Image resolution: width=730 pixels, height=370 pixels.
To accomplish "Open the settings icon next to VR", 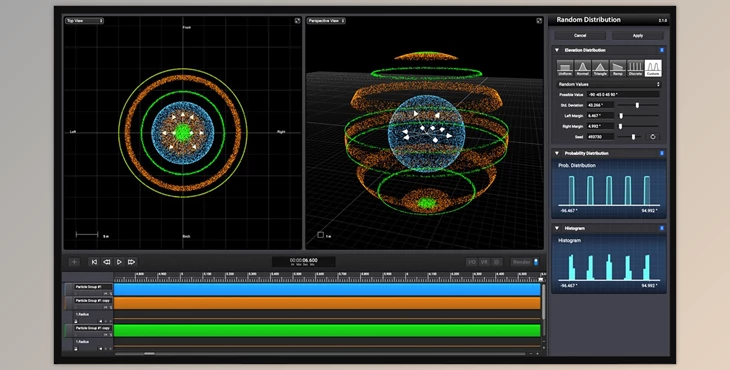I will pos(497,262).
